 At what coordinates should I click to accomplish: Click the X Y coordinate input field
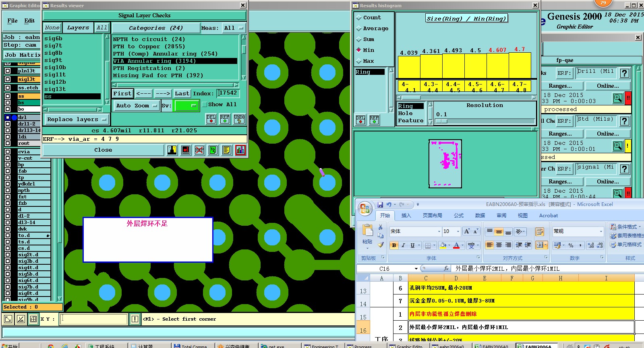tap(94, 319)
